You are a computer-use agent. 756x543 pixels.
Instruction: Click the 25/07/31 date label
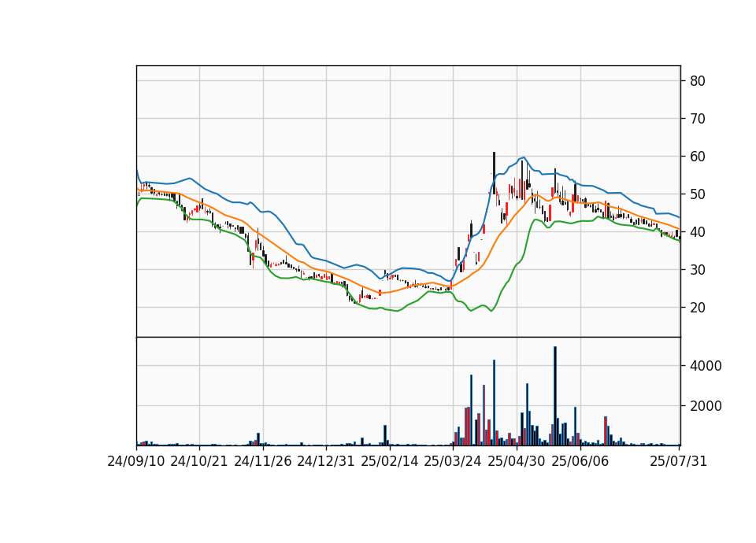[x=678, y=461]
